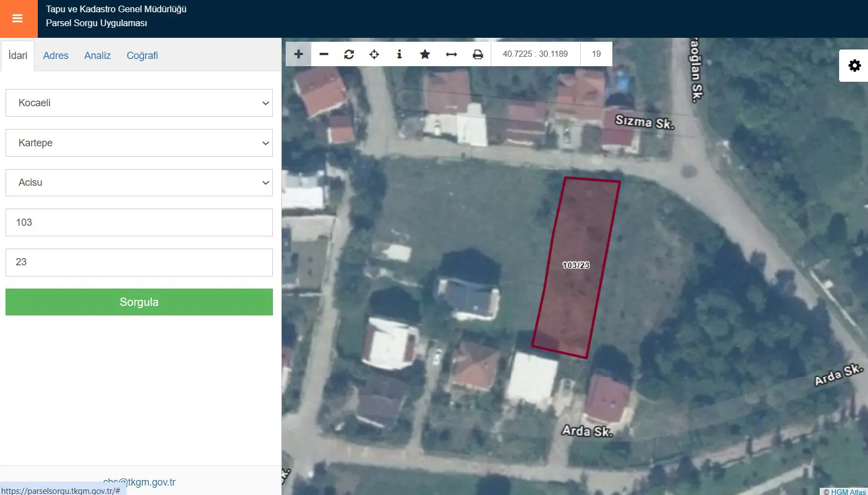Switch to the Adres tab
The height and width of the screenshot is (495, 868).
56,56
